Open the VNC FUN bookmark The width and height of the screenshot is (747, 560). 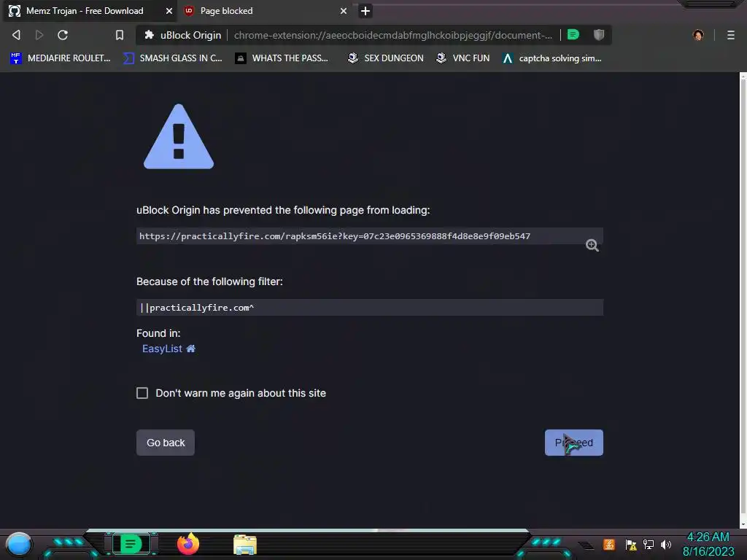click(x=463, y=58)
